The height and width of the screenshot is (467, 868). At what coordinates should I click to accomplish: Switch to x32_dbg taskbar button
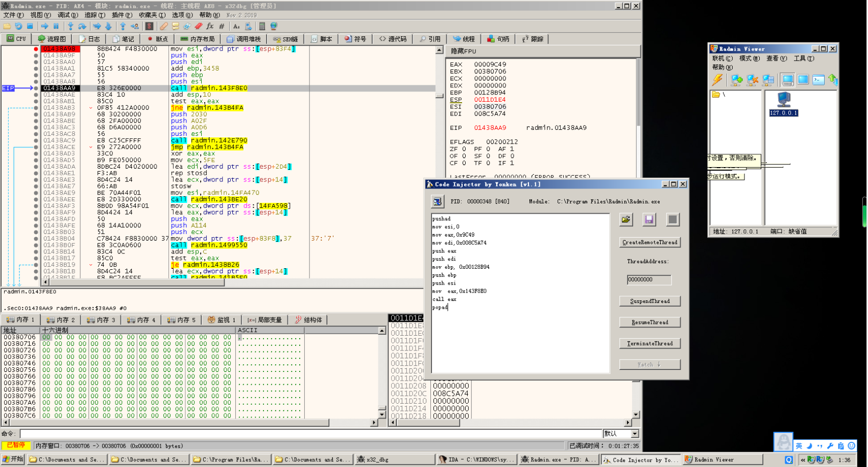click(394, 460)
